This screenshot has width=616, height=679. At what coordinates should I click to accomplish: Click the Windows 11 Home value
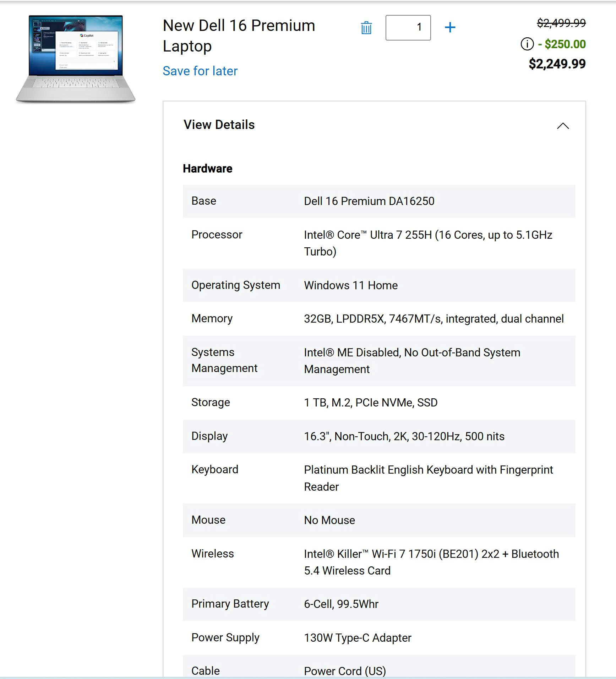pos(350,285)
